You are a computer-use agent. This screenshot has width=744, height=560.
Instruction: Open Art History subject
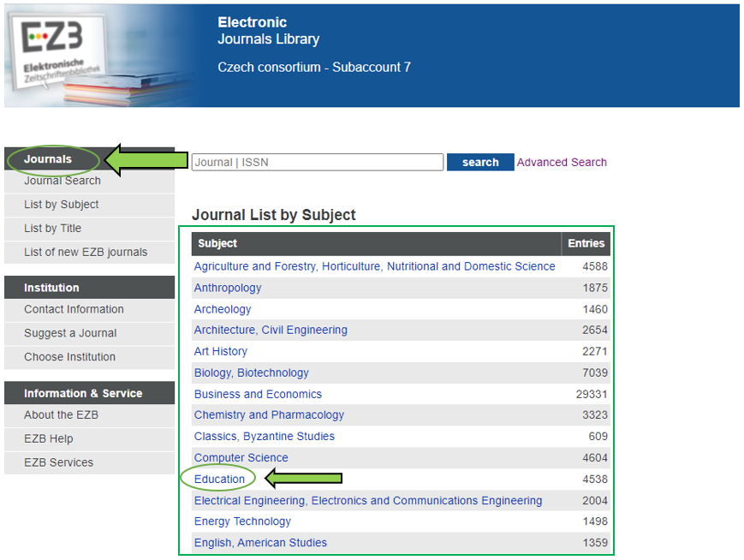tap(221, 351)
